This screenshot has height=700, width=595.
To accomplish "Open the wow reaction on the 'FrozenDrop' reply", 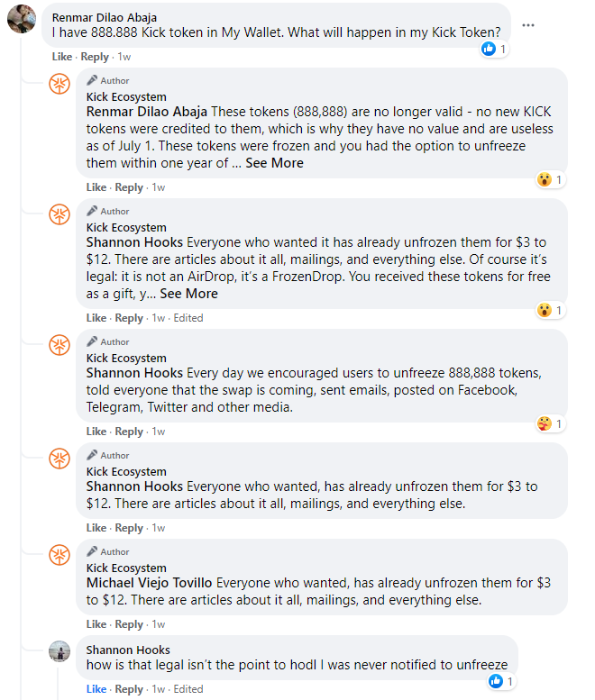I will coord(550,310).
